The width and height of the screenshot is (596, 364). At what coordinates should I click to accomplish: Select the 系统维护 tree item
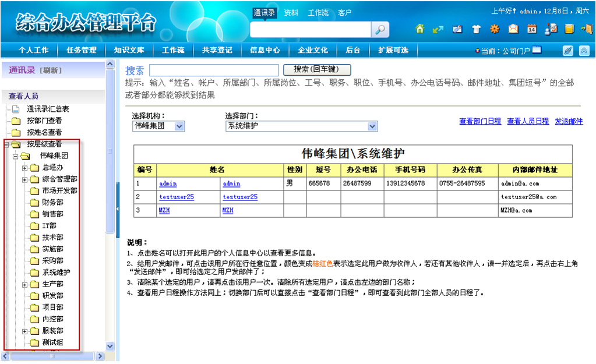56,273
